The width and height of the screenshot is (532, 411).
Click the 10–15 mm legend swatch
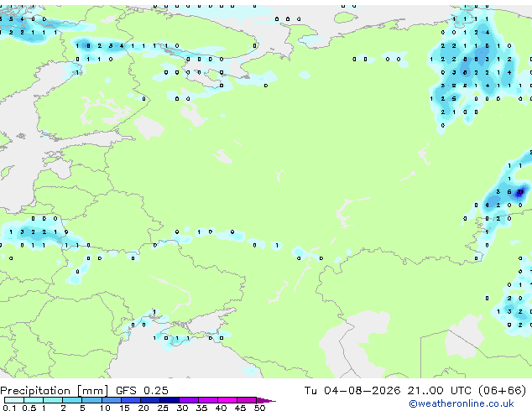[112, 400]
